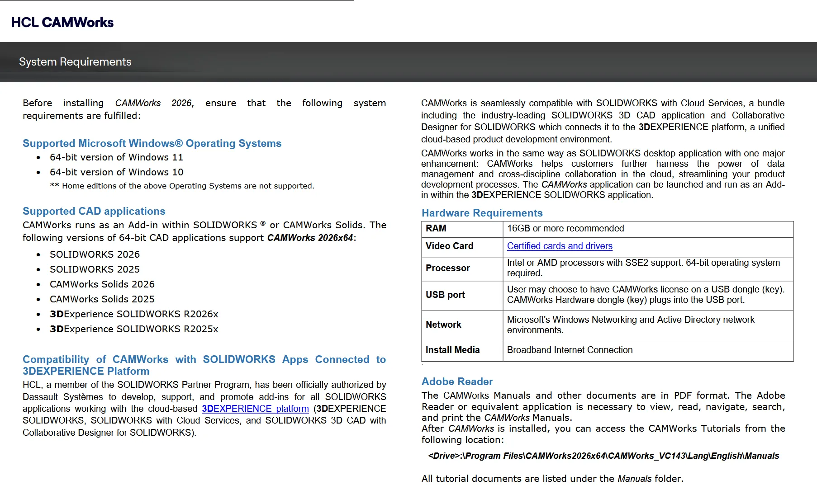Click the bold CAMWorks 2026x64 text
This screenshot has height=504, width=817.
[310, 238]
